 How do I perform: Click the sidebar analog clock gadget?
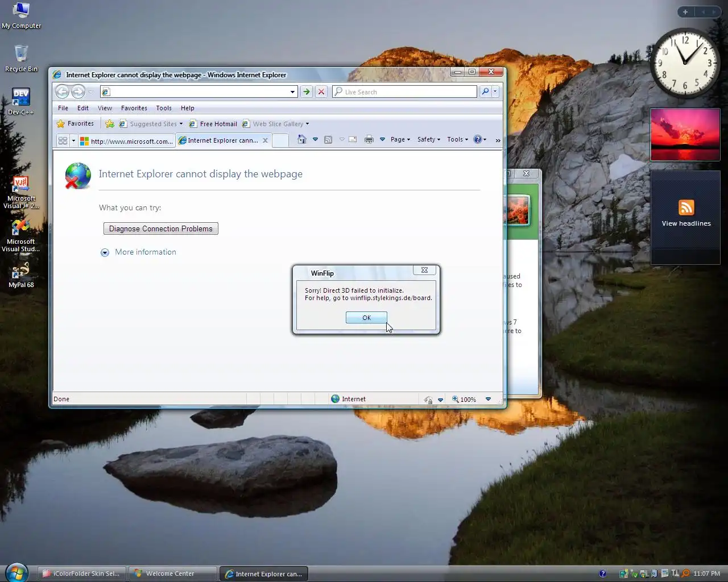click(x=685, y=63)
